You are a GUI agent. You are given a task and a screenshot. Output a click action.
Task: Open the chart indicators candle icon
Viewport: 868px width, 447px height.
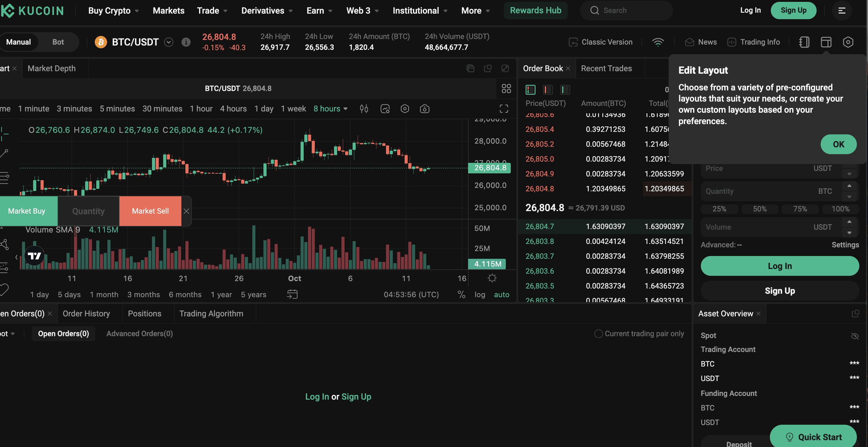[x=364, y=109]
